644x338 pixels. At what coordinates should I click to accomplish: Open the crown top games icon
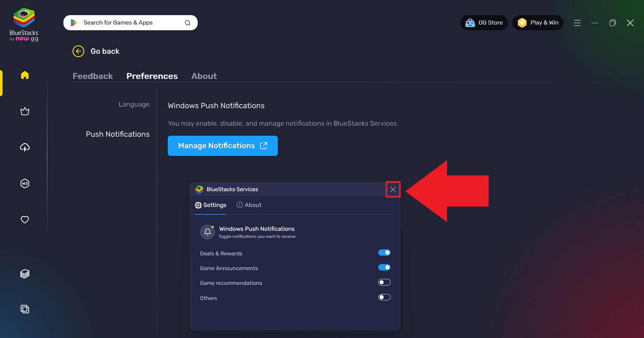pyautogui.click(x=25, y=111)
